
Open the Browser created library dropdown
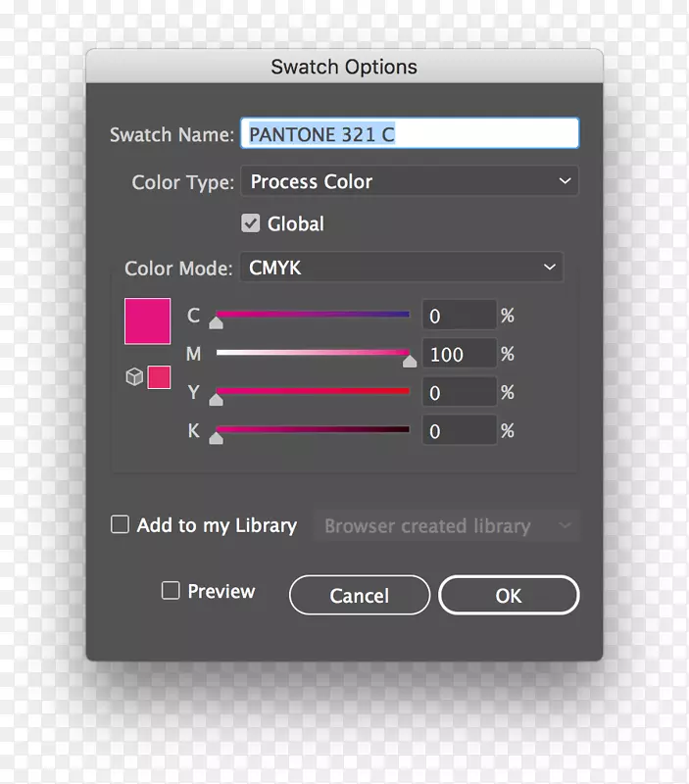coord(447,526)
